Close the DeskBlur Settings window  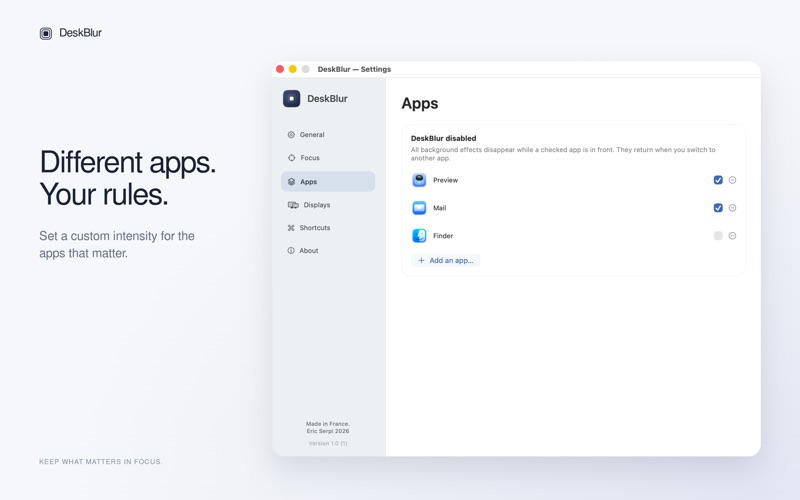pyautogui.click(x=280, y=69)
